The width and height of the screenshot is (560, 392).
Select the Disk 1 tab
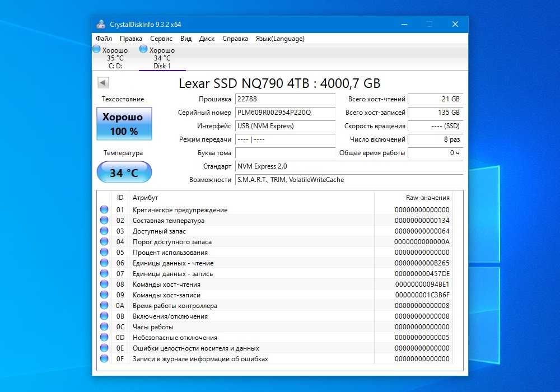(162, 58)
